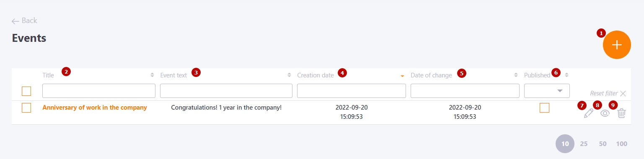Edit the anniversary event with pencil icon
This screenshot has height=159, width=644.
pyautogui.click(x=589, y=113)
